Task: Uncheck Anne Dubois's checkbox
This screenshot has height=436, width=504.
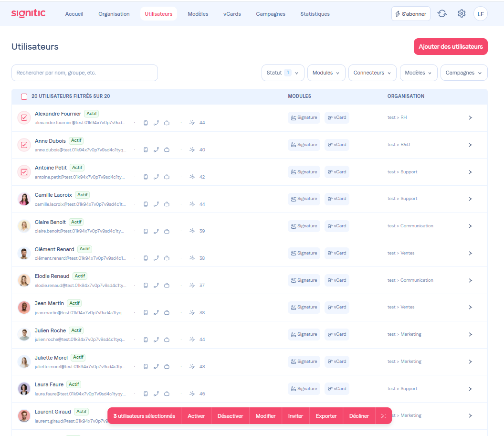Action: point(24,145)
